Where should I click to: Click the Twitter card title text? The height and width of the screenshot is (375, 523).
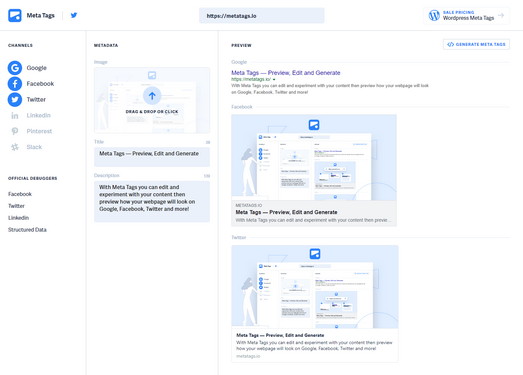click(280, 335)
